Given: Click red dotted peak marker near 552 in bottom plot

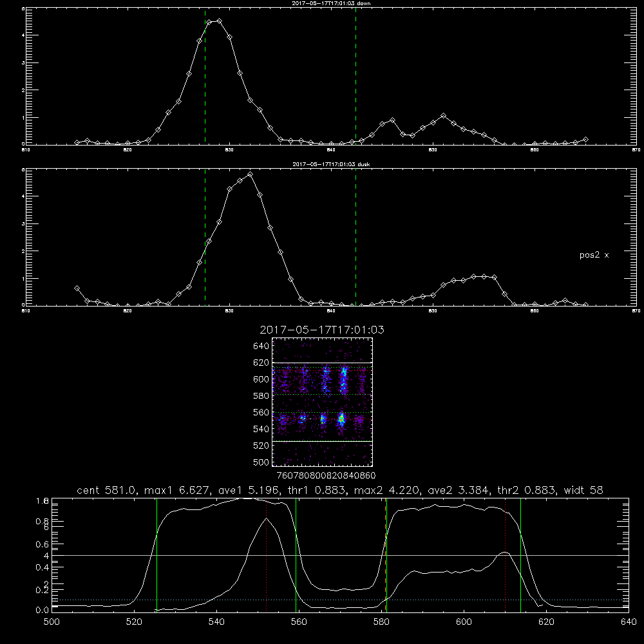Looking at the screenshot, I should 267,555.
